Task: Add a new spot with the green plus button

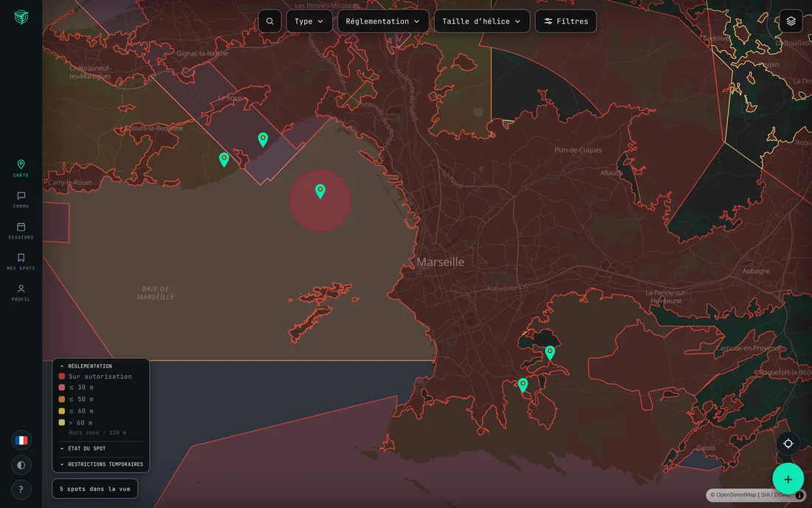Action: click(788, 479)
